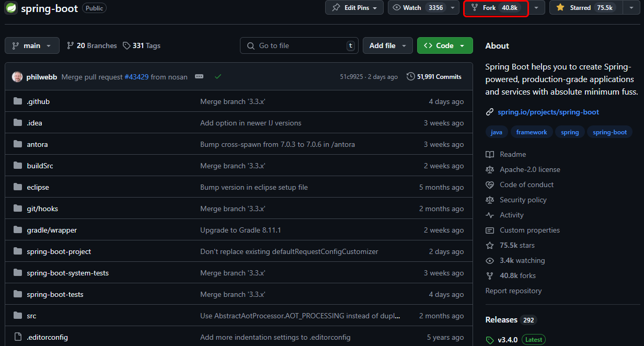This screenshot has height=346, width=644.
Task: Click philwebb's avatar thumbnail
Action: [x=17, y=77]
